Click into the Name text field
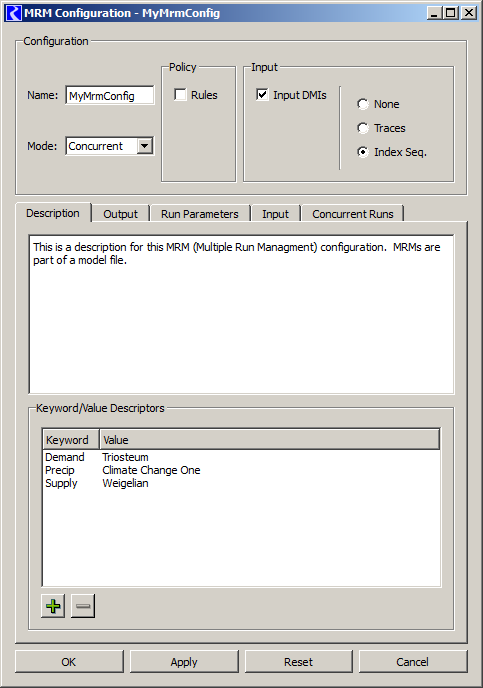483x688 pixels. tap(110, 95)
